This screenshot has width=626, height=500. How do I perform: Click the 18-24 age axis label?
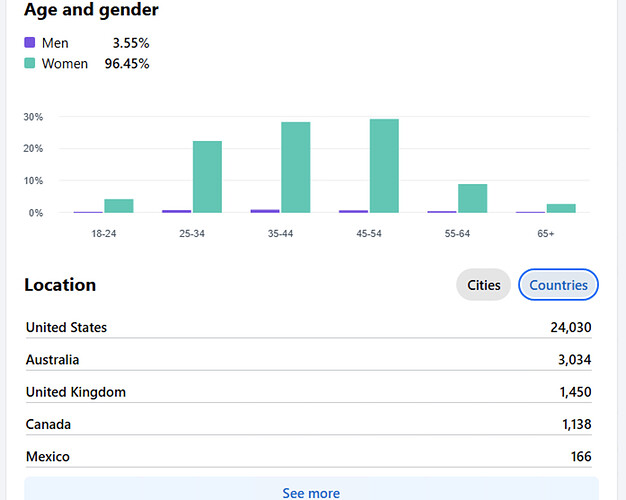coord(103,234)
